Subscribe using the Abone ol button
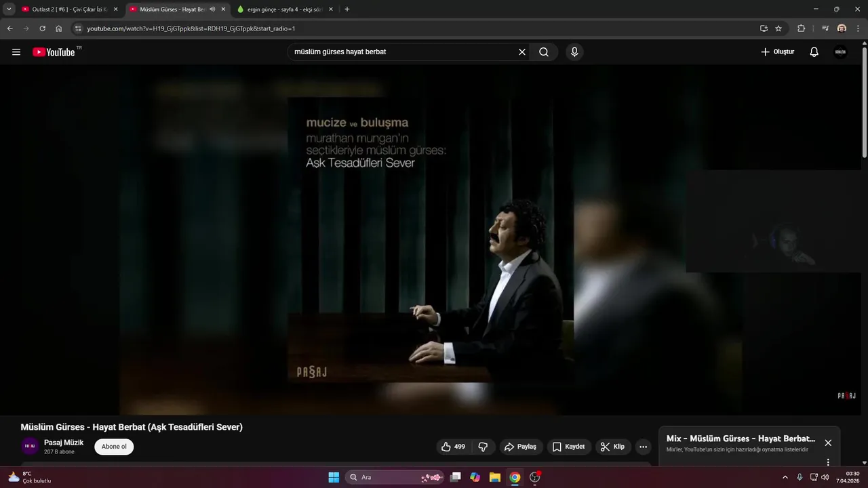 114,447
